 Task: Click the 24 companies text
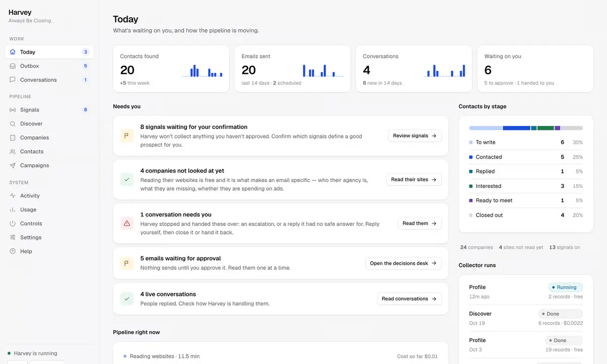pos(476,247)
